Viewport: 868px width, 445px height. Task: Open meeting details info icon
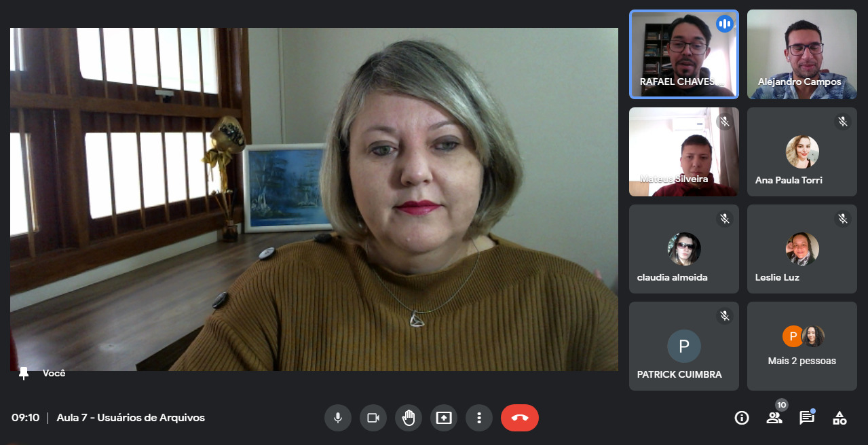(742, 418)
